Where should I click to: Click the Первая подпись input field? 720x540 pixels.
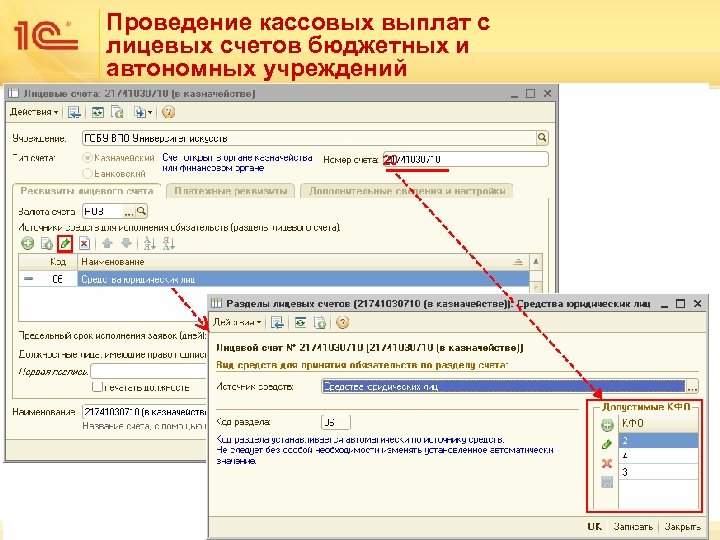(x=148, y=371)
